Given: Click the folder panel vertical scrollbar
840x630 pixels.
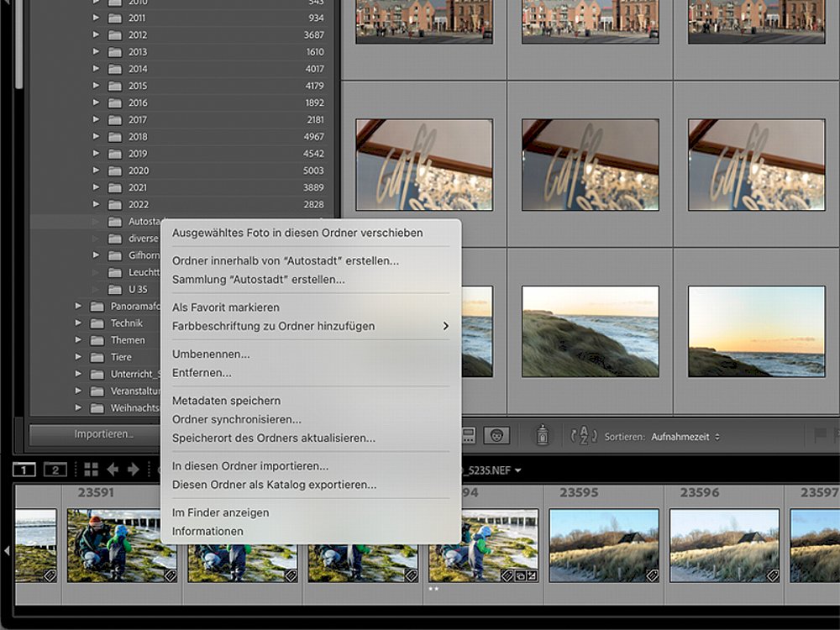Looking at the screenshot, I should [18, 45].
